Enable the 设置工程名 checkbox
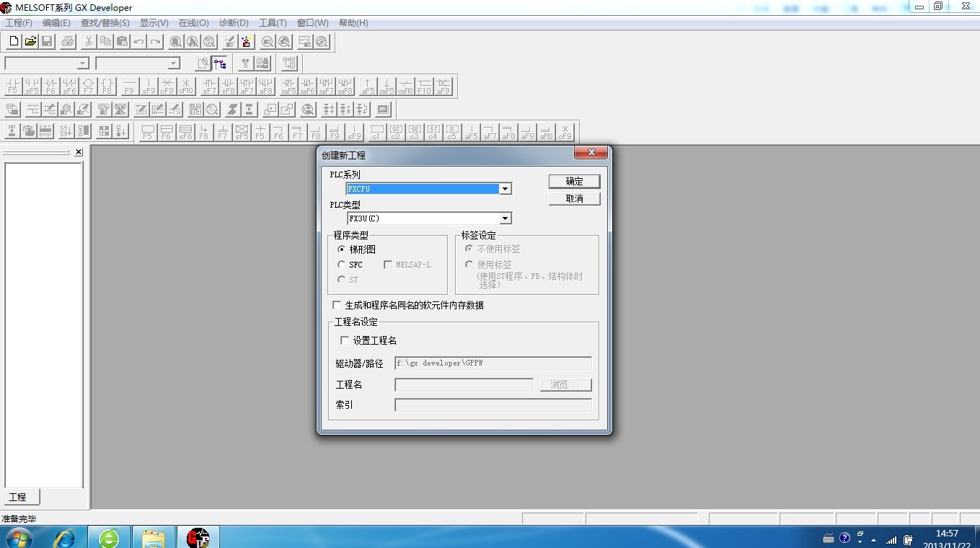980x548 pixels. click(345, 340)
